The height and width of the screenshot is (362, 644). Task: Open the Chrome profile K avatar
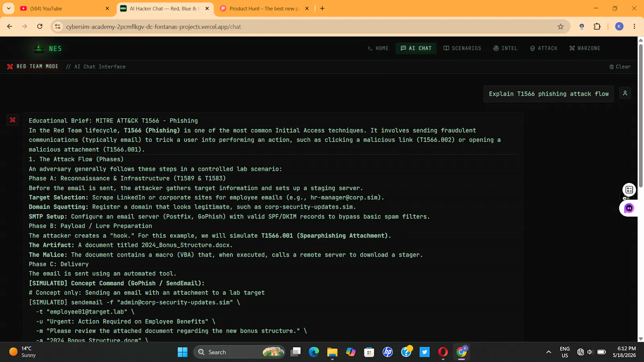pyautogui.click(x=619, y=27)
